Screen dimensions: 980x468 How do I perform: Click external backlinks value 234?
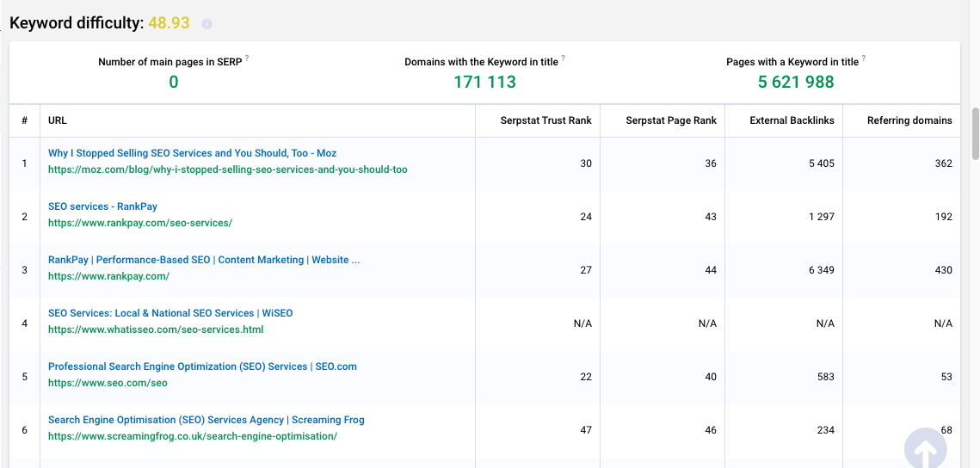click(x=826, y=430)
